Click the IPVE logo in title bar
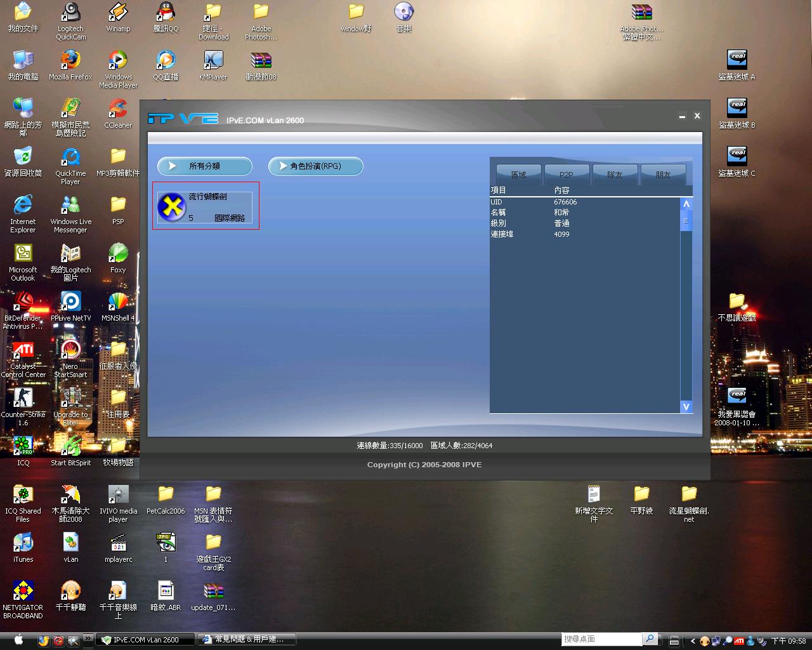Viewport: 812px width, 650px height. pos(183,119)
